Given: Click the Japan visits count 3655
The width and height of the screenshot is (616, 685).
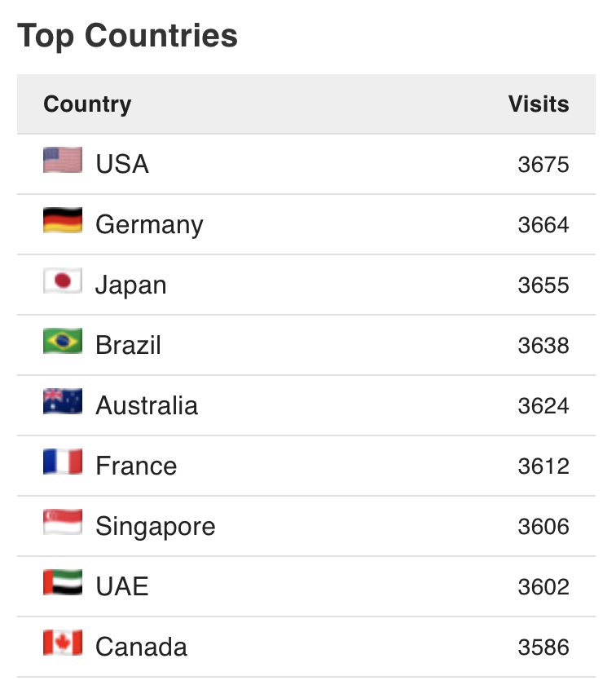Looking at the screenshot, I should pyautogui.click(x=543, y=285).
